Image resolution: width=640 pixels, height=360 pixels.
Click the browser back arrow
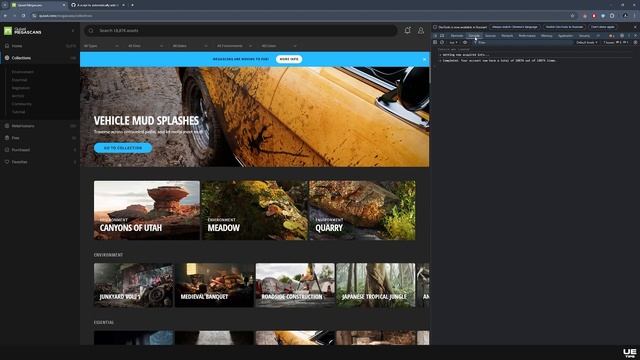[x=5, y=16]
